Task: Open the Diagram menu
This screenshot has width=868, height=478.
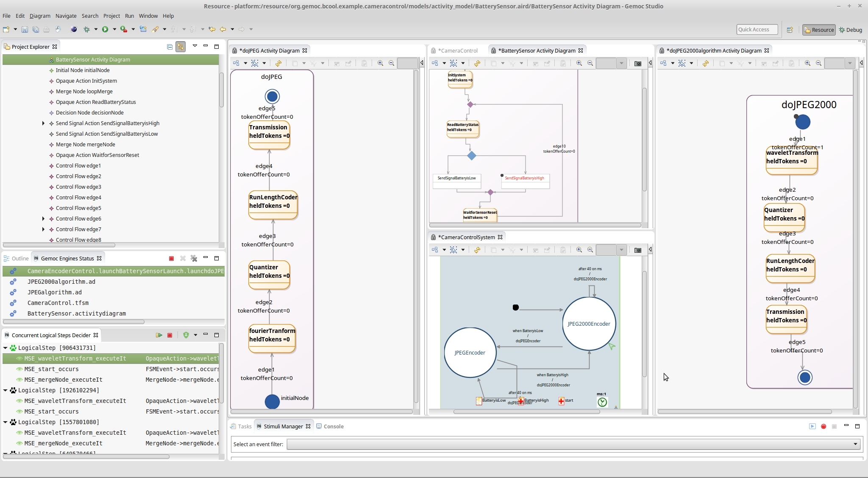Action: pyautogui.click(x=40, y=16)
